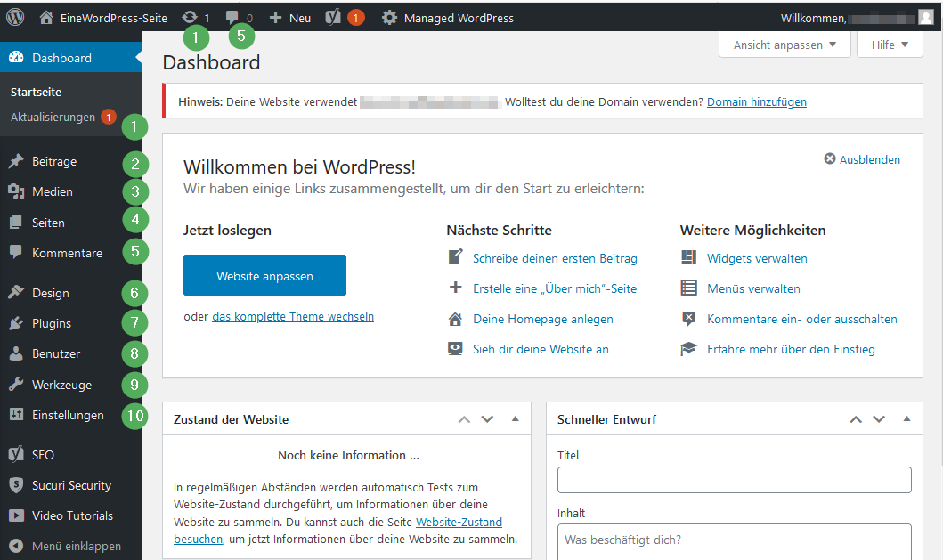Click the Benutzer person icon
This screenshot has width=943, height=560.
[16, 353]
